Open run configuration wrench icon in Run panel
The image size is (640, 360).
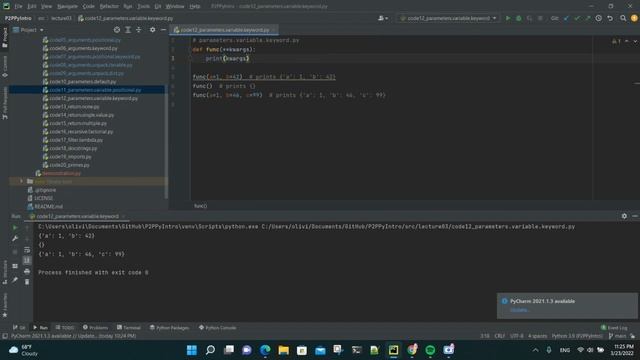15,238
